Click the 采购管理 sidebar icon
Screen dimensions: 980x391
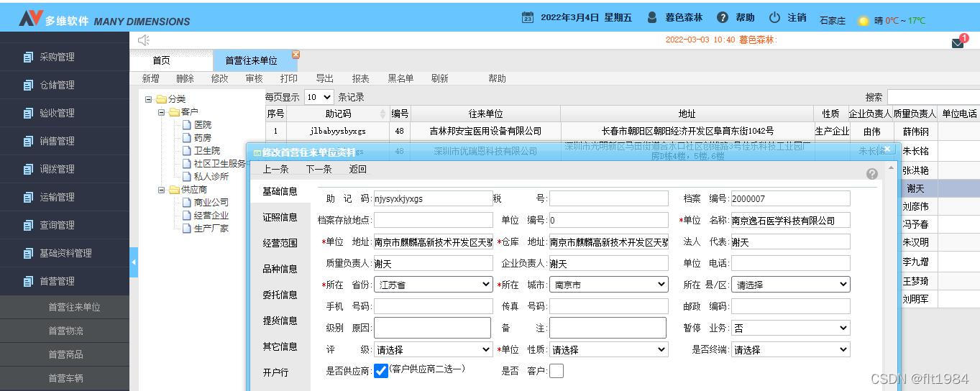point(28,57)
